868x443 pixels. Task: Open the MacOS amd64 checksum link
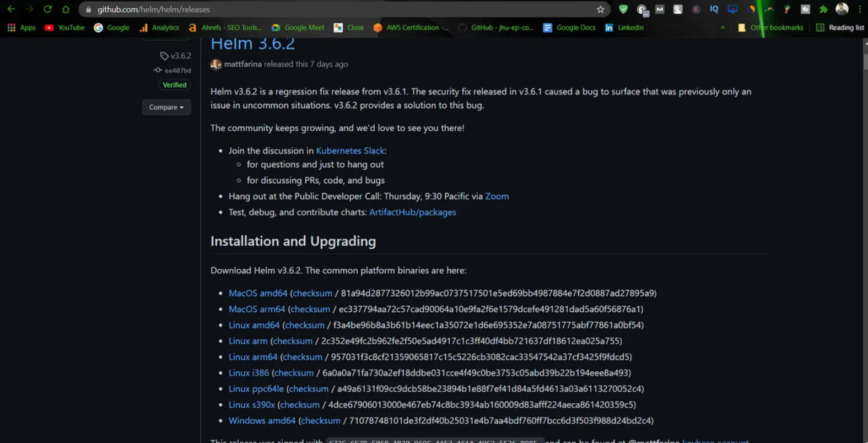[313, 293]
